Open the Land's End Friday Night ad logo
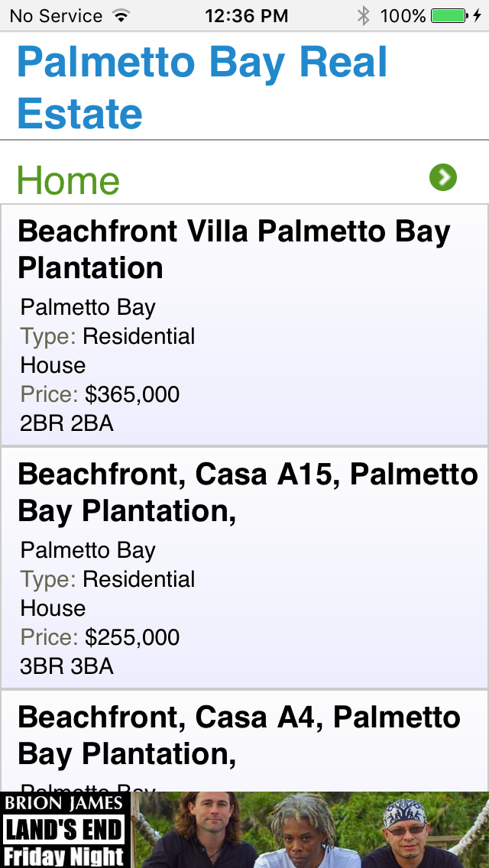Viewport: 489px width, 868px height. [65, 830]
